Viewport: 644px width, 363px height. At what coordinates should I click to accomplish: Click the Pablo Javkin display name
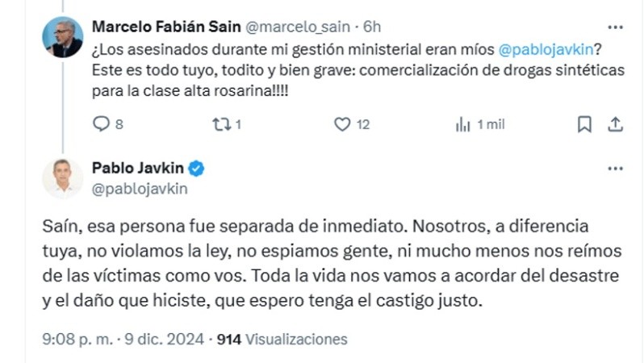click(x=139, y=169)
